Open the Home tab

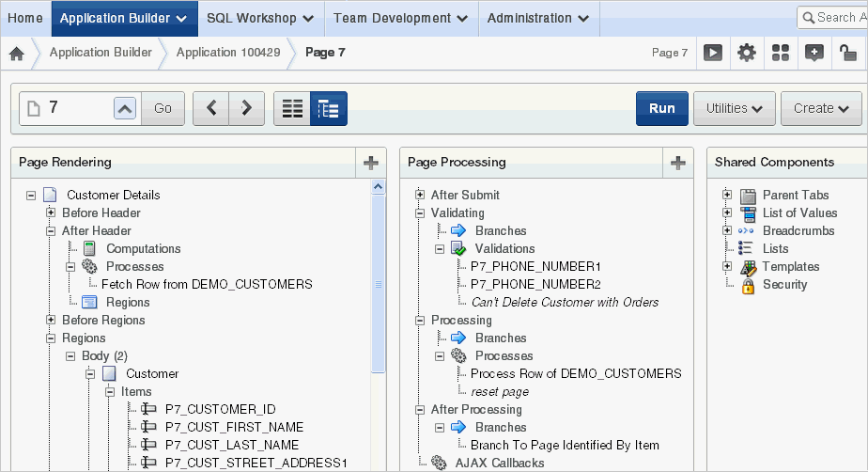pos(25,18)
